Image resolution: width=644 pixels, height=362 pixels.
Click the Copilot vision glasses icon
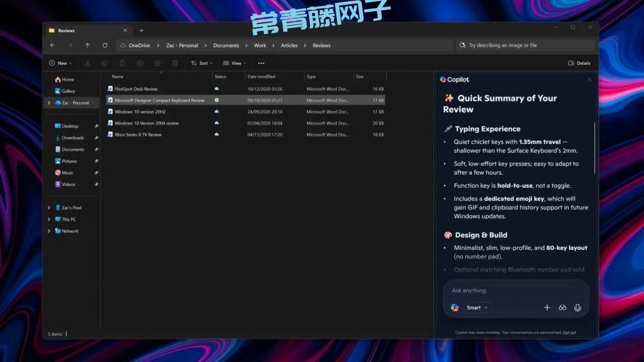562,308
